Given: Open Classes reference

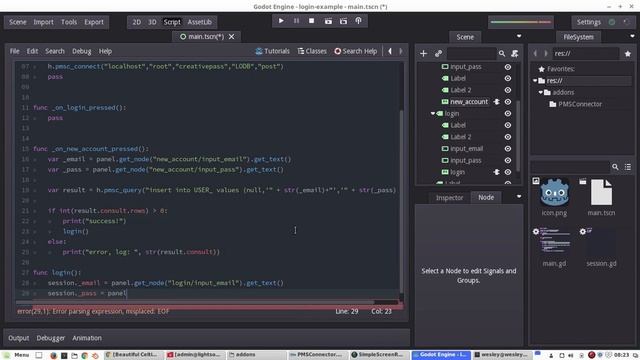Looking at the screenshot, I should tap(312, 51).
